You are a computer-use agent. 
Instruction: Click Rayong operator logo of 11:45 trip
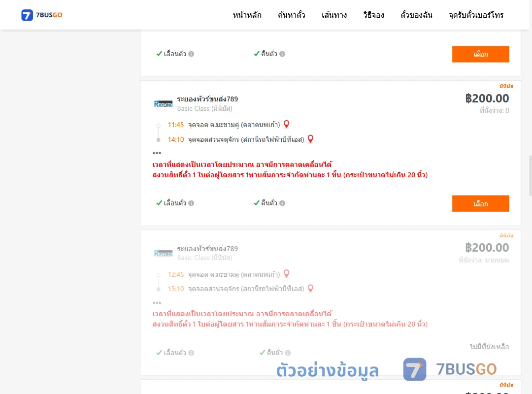coord(163,104)
